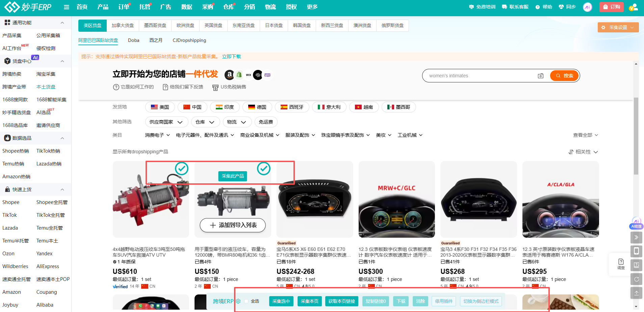The width and height of the screenshot is (644, 312).
Task: Toggle selection check on the red winch product
Action: pyautogui.click(x=182, y=168)
